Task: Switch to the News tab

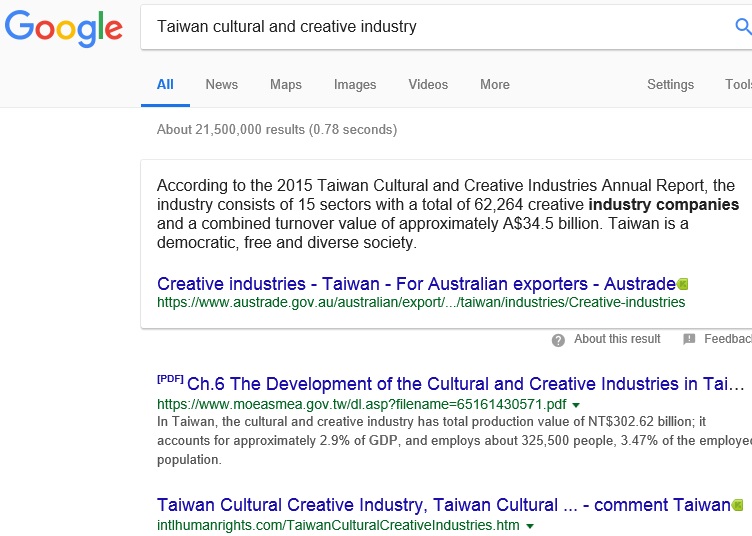Action: [221, 85]
